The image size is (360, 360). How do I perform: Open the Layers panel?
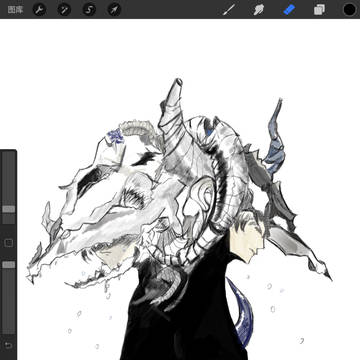319,10
